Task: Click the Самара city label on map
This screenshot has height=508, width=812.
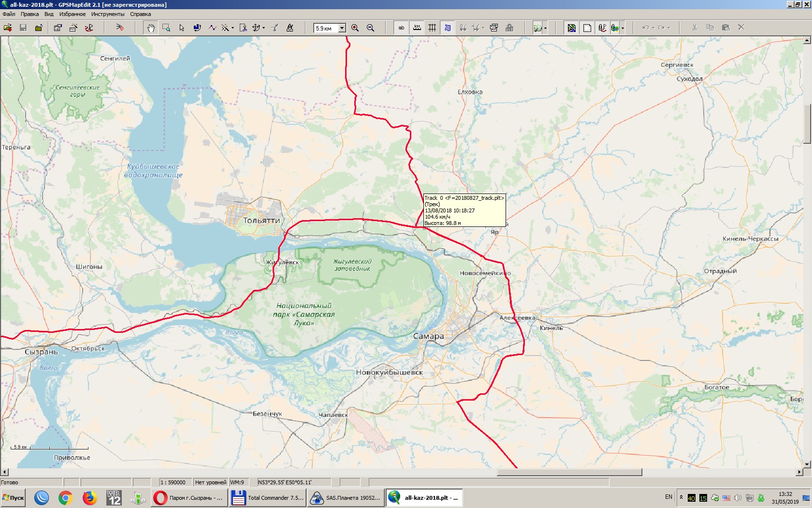Action: (428, 336)
